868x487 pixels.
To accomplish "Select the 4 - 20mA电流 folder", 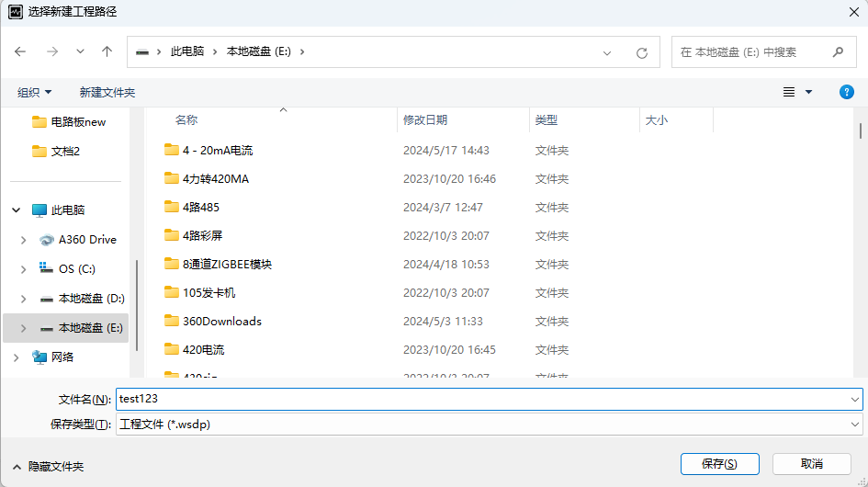I will 218,151.
